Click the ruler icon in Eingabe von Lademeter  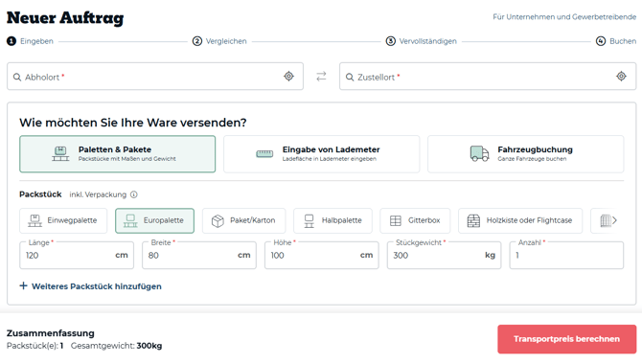(264, 153)
